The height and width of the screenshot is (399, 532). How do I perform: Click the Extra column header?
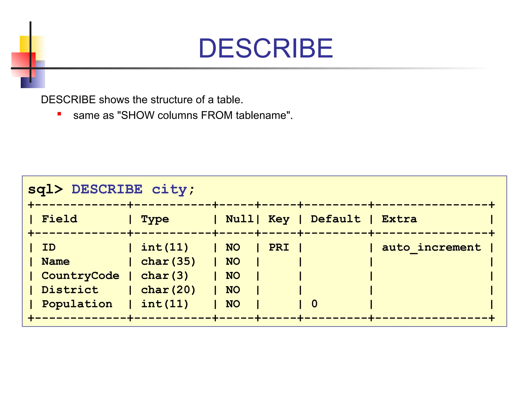click(x=399, y=219)
